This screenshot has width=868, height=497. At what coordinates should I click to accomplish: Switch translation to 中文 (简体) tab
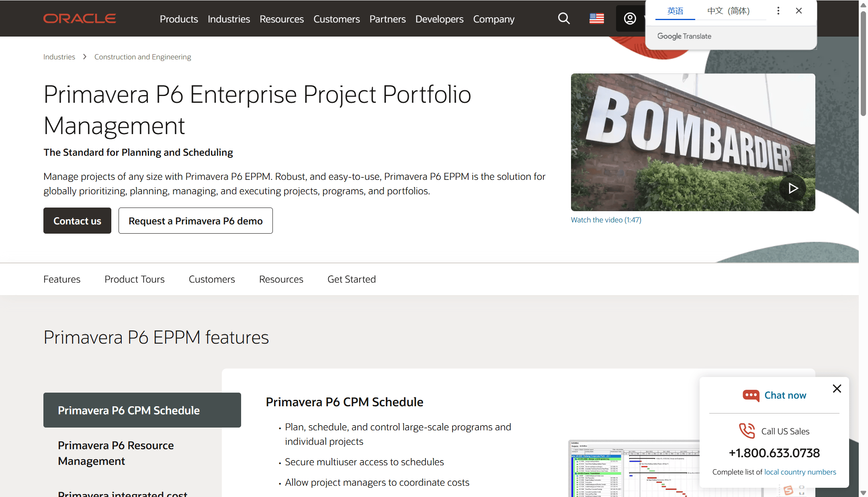(x=728, y=11)
